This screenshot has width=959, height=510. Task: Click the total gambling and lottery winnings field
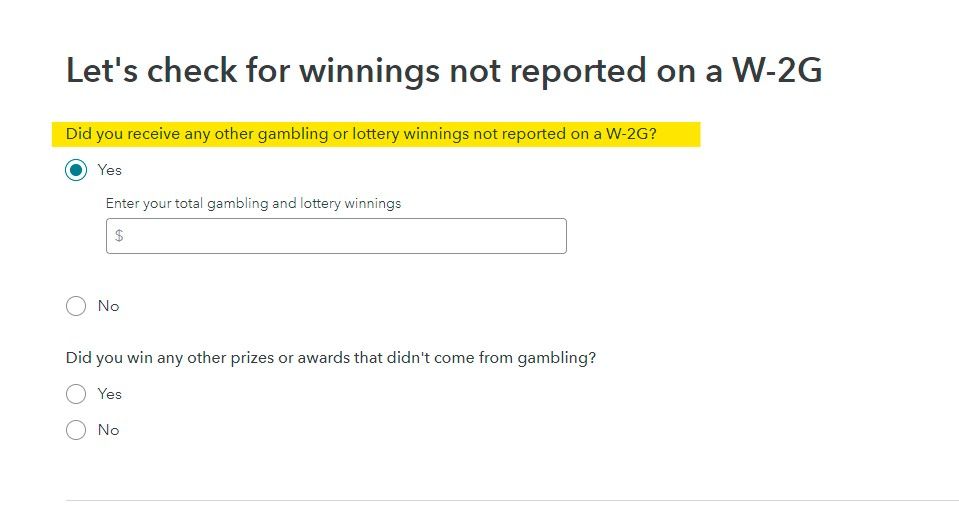(340, 236)
